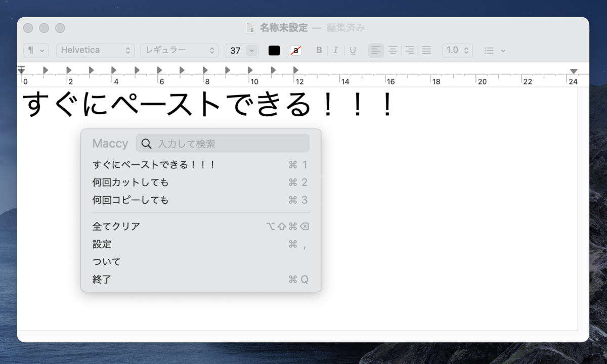
Task: Open the 1.0 line spacing dropdown
Action: tap(458, 51)
